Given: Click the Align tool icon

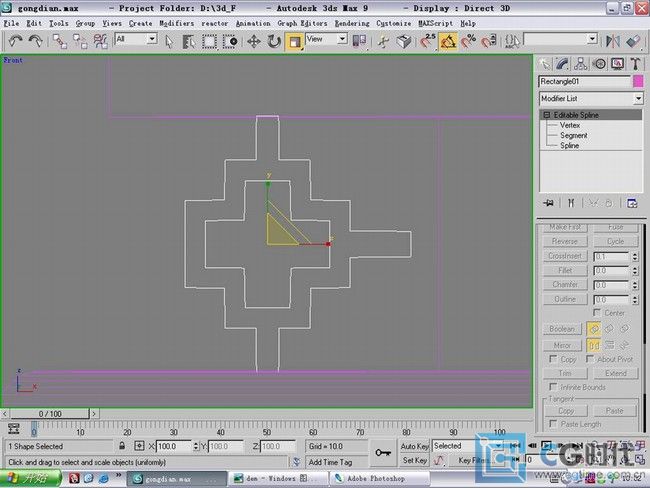Looking at the screenshot, I should [x=633, y=41].
